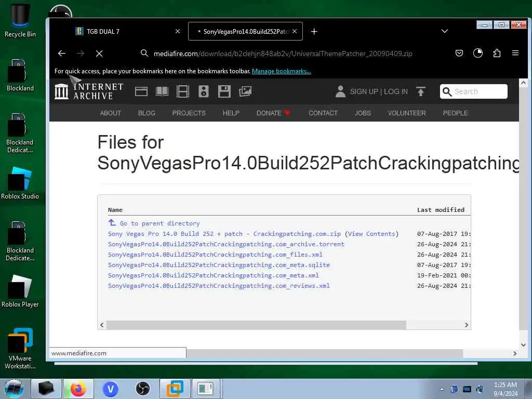Open the Windows Start button

[14, 389]
